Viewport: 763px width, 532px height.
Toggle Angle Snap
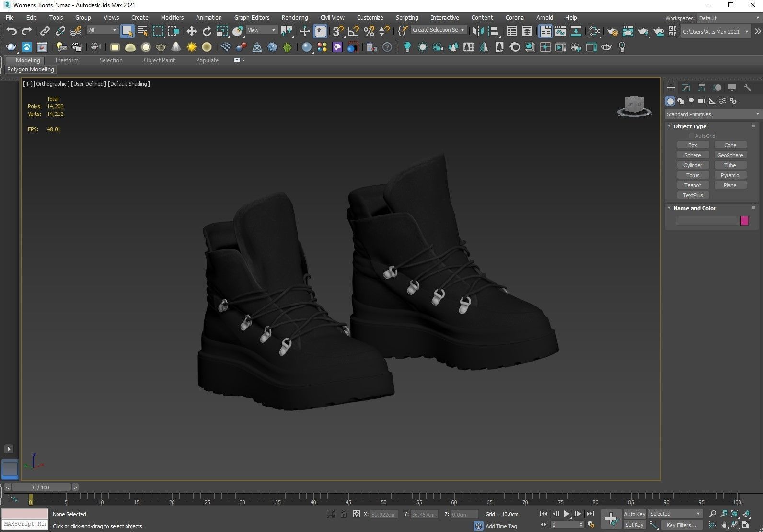click(x=353, y=32)
